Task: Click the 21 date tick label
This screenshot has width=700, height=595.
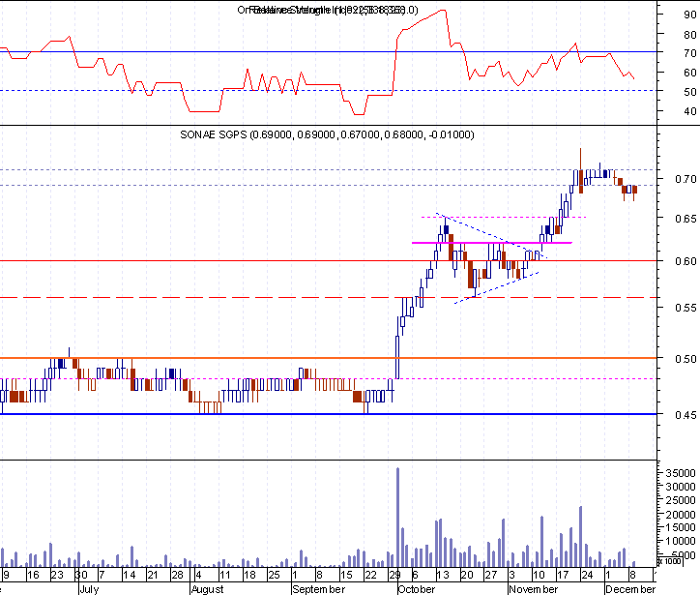Action: pyautogui.click(x=153, y=575)
